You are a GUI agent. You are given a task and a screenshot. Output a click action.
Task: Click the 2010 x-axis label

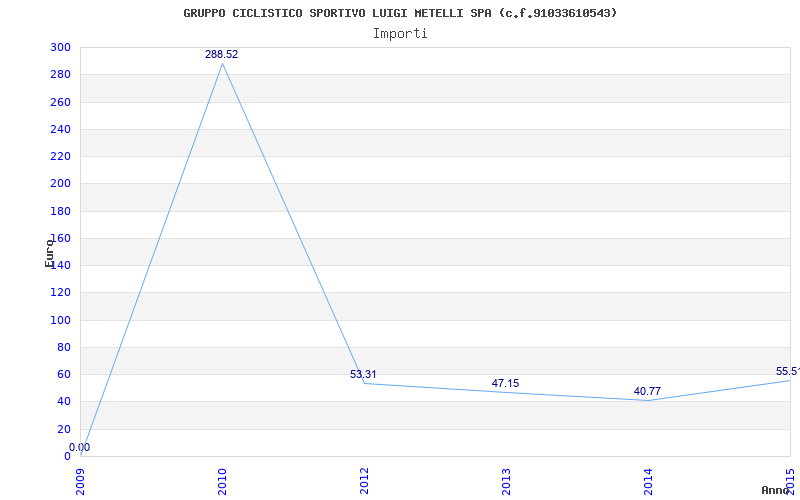222,482
